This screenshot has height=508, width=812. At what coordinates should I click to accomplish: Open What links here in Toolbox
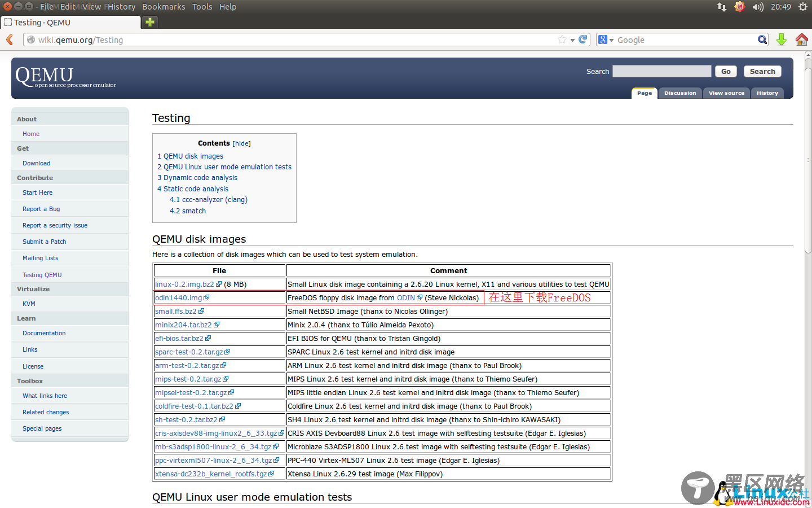click(45, 396)
